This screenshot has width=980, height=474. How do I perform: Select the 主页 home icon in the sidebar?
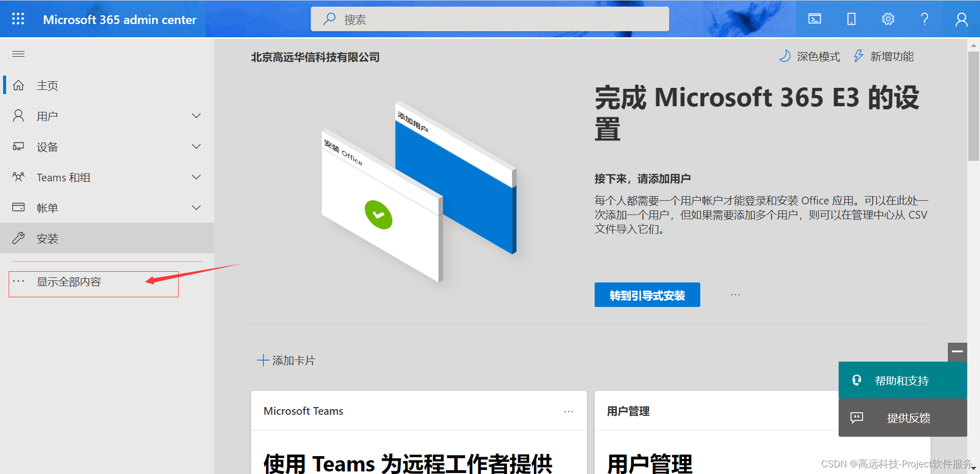(x=18, y=85)
